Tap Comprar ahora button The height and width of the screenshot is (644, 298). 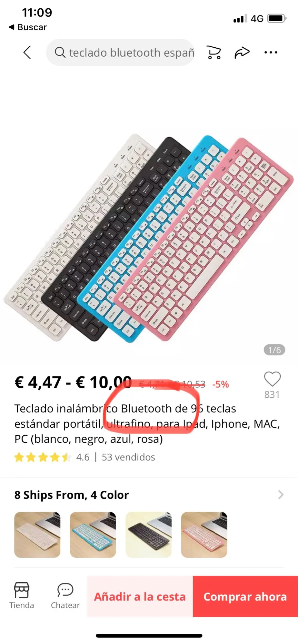[x=245, y=596]
